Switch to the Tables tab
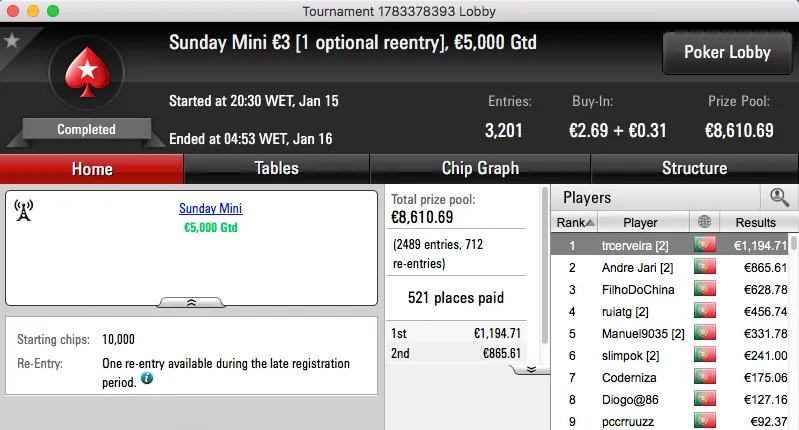Image resolution: width=799 pixels, height=430 pixels. (x=277, y=168)
